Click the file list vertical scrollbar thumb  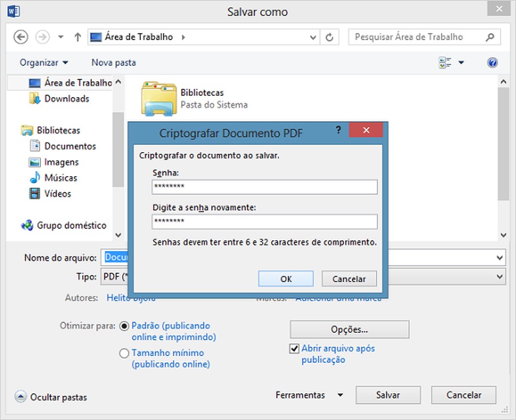point(503,144)
